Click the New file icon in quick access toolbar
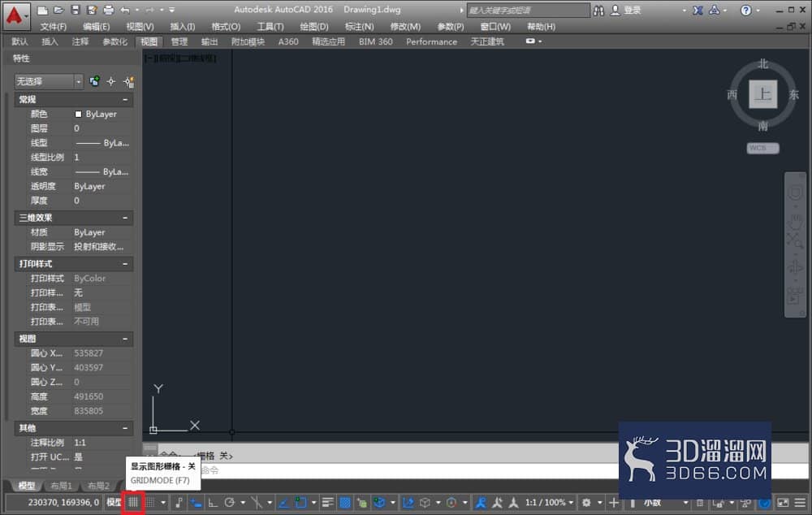Viewport: 812px width, 515px height. (43, 10)
